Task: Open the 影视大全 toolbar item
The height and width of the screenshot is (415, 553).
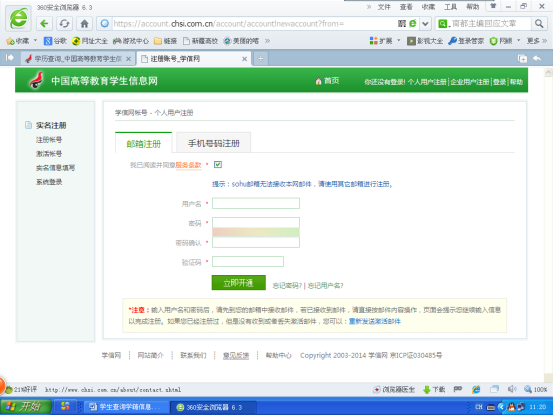Action: click(425, 41)
